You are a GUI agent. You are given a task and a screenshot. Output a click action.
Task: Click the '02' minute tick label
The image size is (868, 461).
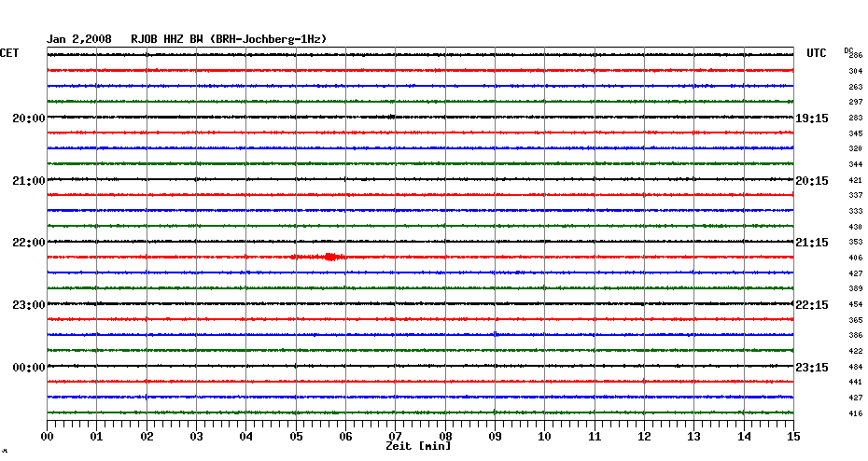[147, 437]
